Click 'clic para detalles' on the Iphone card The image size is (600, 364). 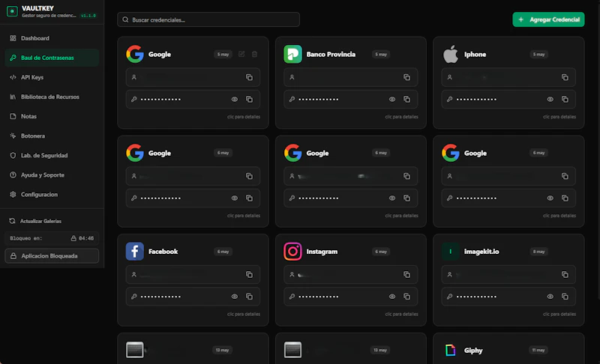point(559,117)
